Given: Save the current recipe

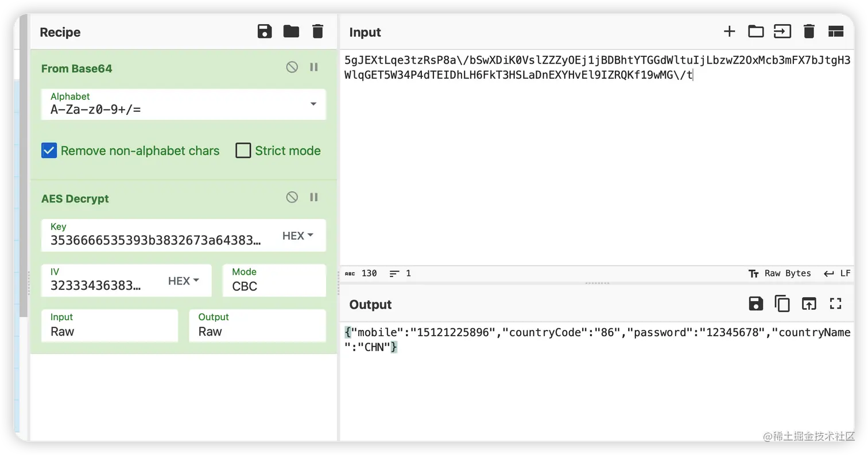Looking at the screenshot, I should (265, 32).
